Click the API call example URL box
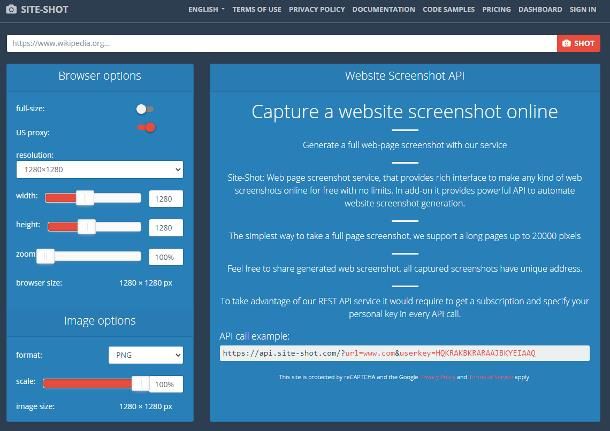This screenshot has height=431, width=610. pyautogui.click(x=405, y=353)
